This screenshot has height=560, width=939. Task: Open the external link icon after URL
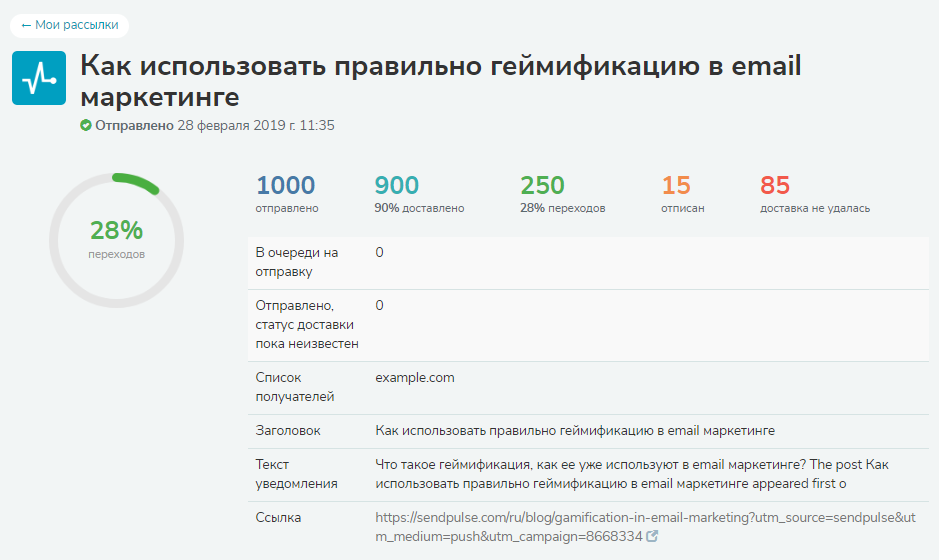click(652, 536)
